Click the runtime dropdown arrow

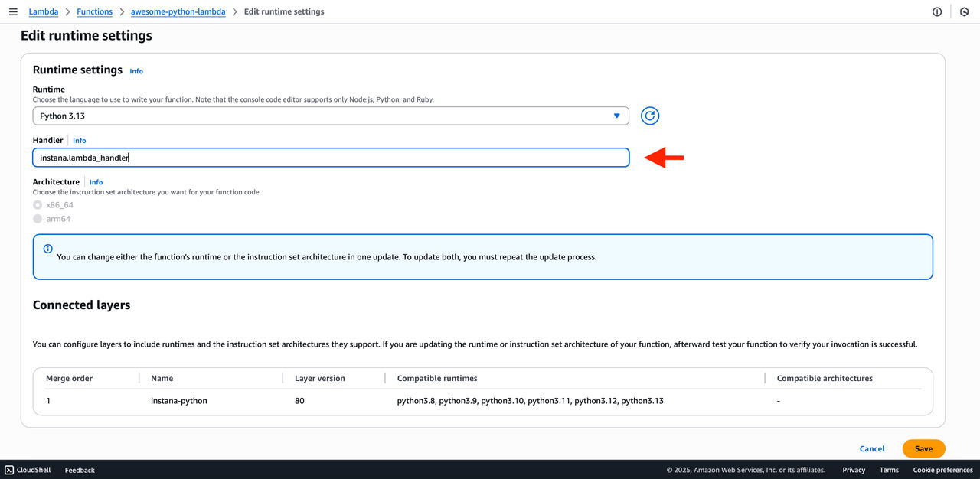click(617, 116)
